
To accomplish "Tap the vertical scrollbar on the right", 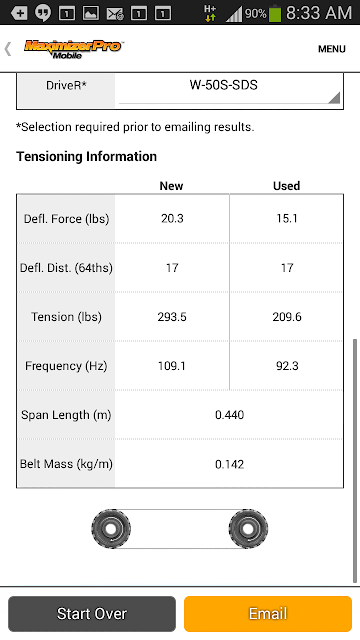I will pyautogui.click(x=354, y=460).
